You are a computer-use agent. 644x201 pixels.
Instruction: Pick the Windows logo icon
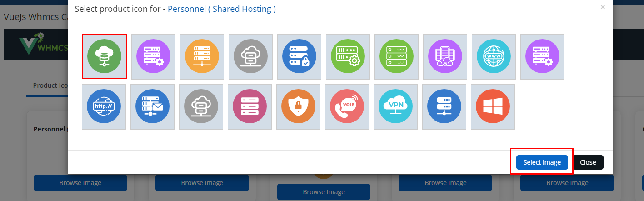(493, 107)
